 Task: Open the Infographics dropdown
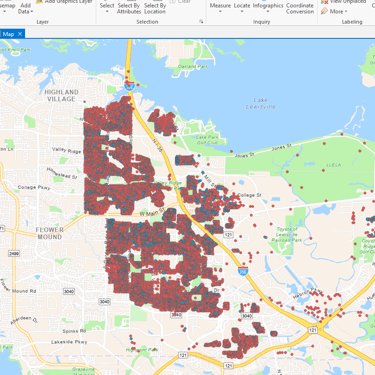268,8
